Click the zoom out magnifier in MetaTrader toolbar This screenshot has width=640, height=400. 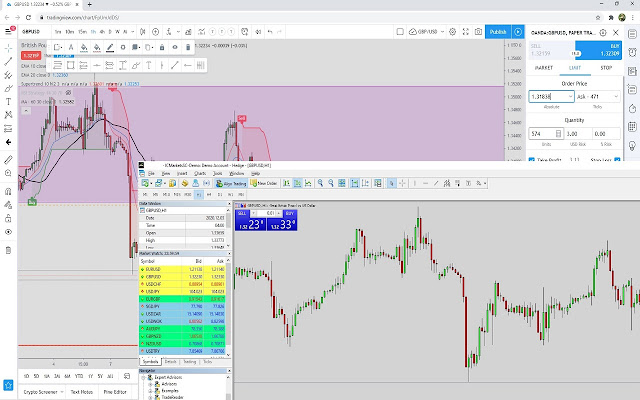[x=331, y=183]
